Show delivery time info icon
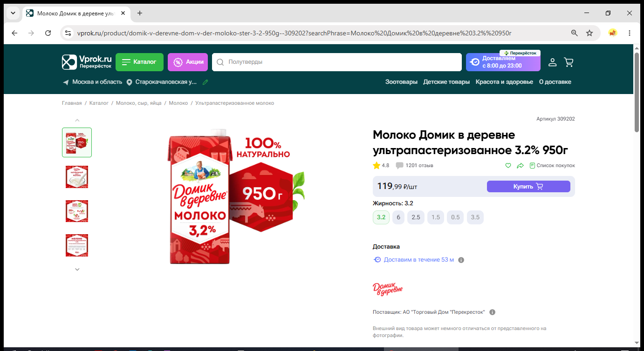The width and height of the screenshot is (644, 351). tap(461, 260)
